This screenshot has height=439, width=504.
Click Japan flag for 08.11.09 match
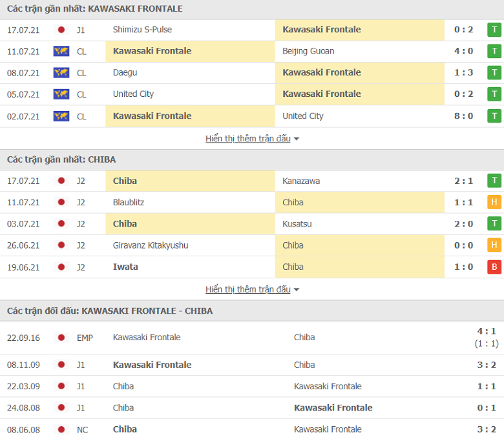tap(61, 365)
